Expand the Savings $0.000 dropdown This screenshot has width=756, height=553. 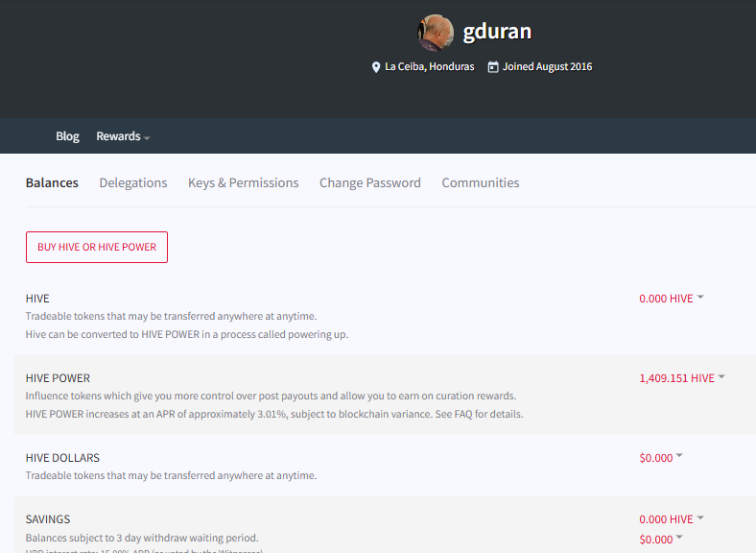point(661,539)
